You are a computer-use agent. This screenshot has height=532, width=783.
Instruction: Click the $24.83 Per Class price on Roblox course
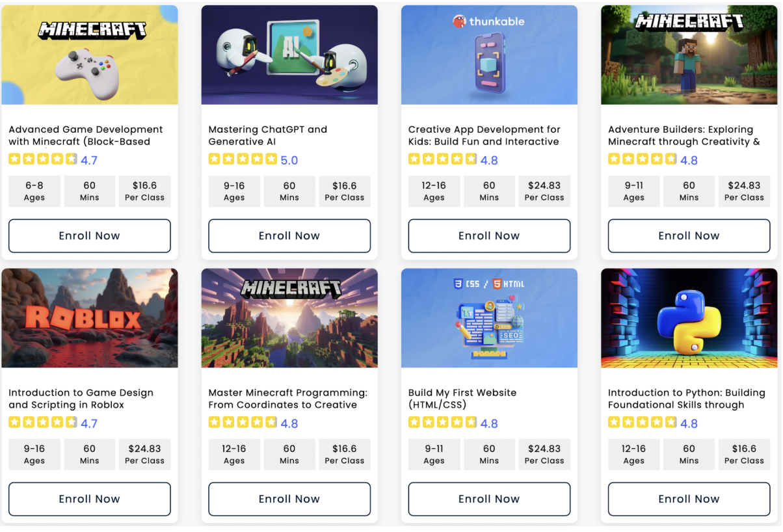click(144, 454)
